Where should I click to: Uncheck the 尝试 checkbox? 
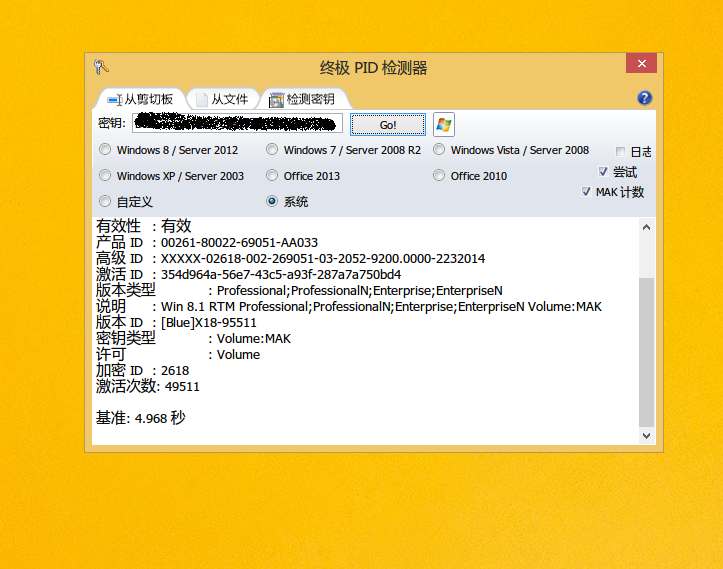603,172
